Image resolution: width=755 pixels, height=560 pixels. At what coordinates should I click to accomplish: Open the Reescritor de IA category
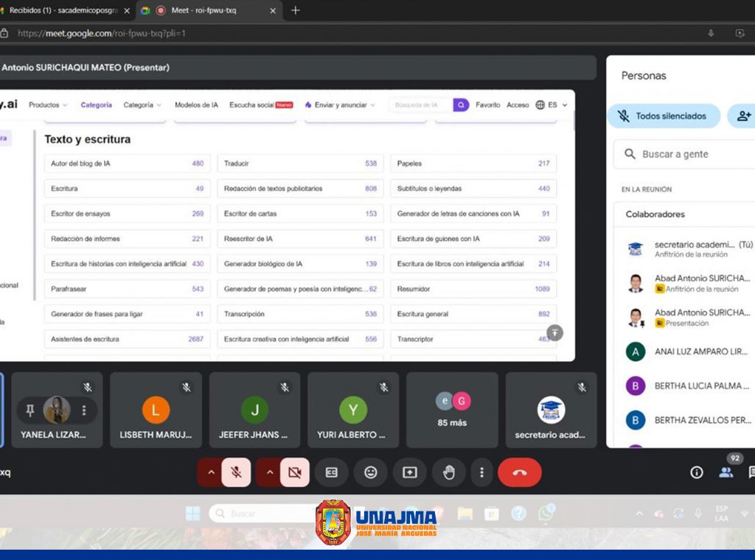point(301,239)
